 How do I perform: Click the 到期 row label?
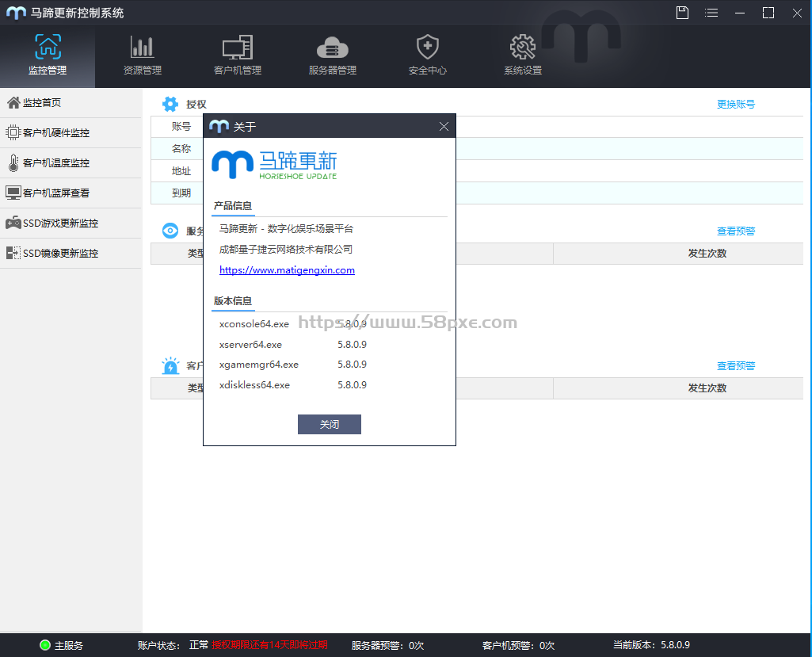tap(181, 193)
